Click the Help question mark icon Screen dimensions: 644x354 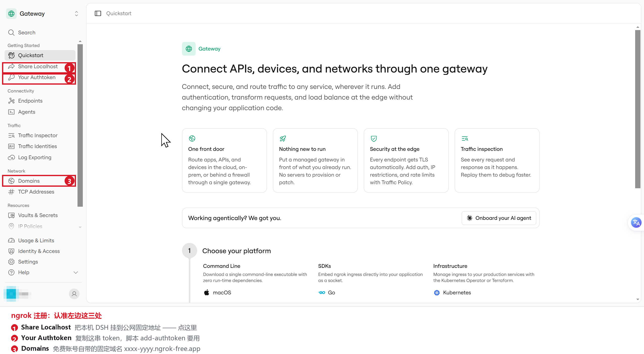(x=11, y=272)
